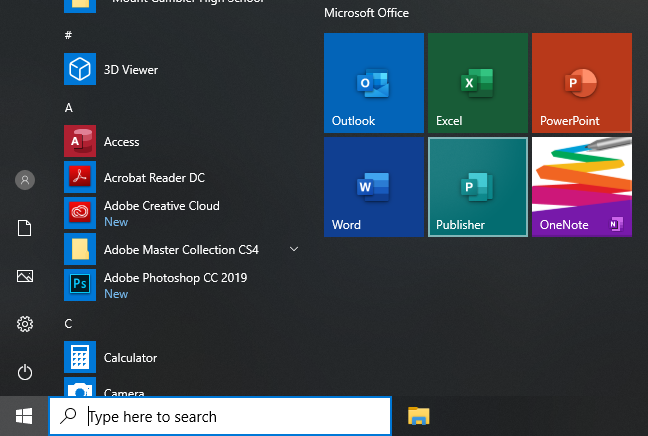648x436 pixels.
Task: Click the 'New' label under Adobe Creative Cloud
Action: [x=116, y=222]
